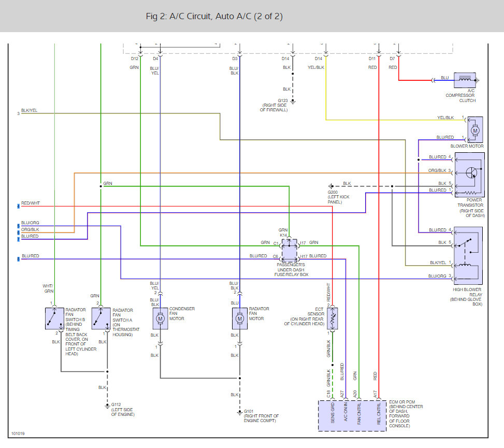
Task: Click the 'C6' terminal label
Action: (276, 256)
